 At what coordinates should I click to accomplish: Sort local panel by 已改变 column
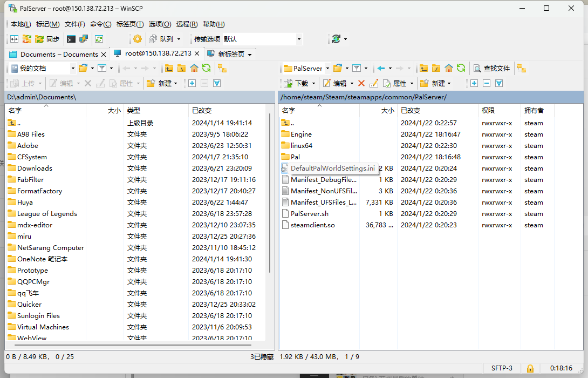227,110
